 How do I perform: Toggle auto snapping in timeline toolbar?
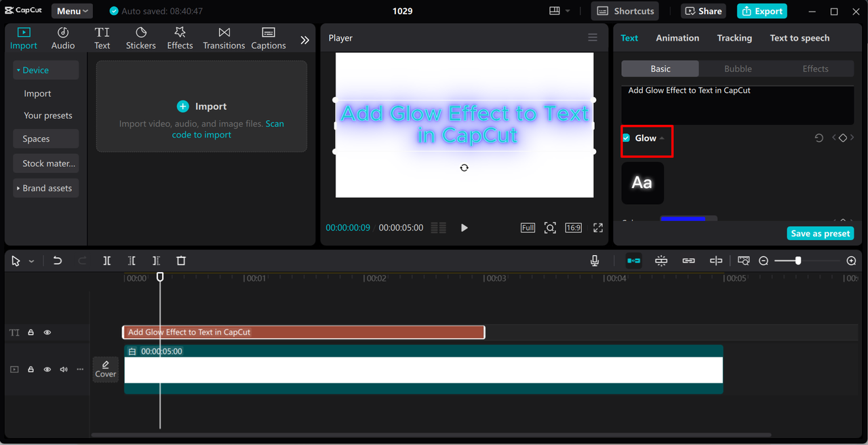point(661,260)
